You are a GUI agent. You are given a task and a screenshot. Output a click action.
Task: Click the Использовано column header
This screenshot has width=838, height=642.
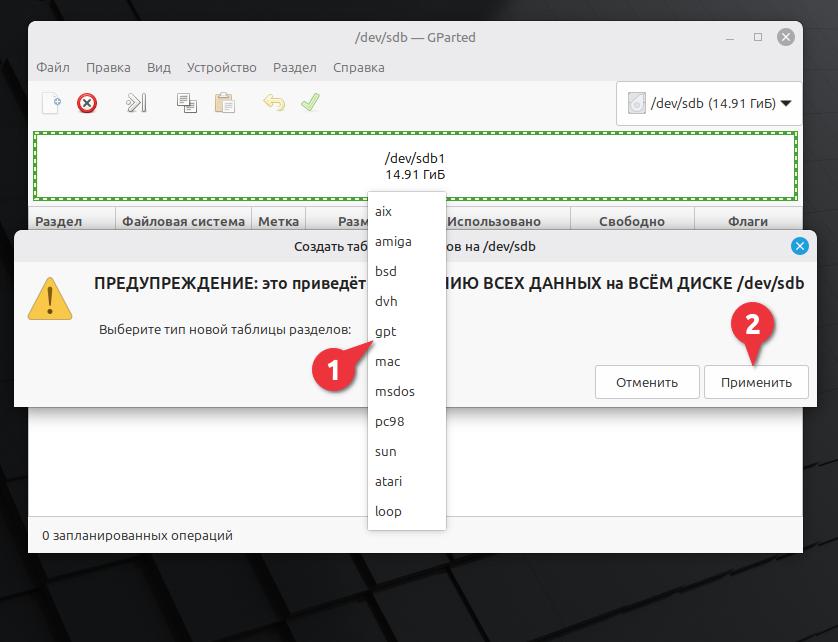506,221
